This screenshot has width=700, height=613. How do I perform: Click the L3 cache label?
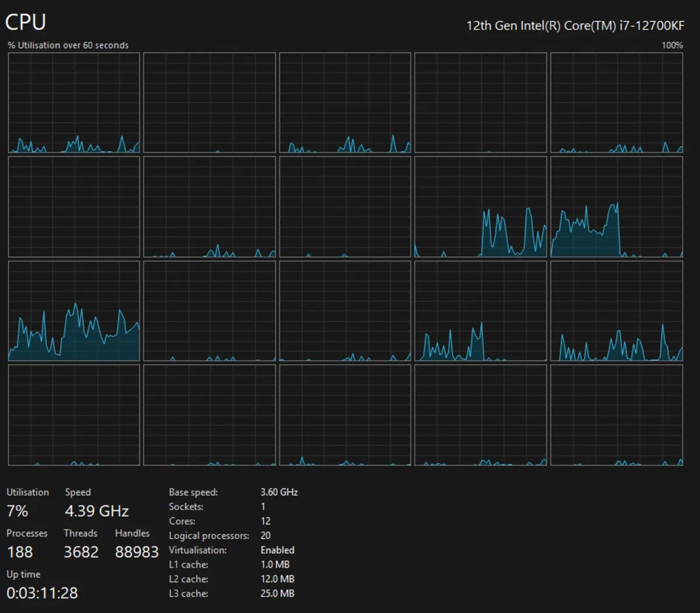click(x=188, y=594)
